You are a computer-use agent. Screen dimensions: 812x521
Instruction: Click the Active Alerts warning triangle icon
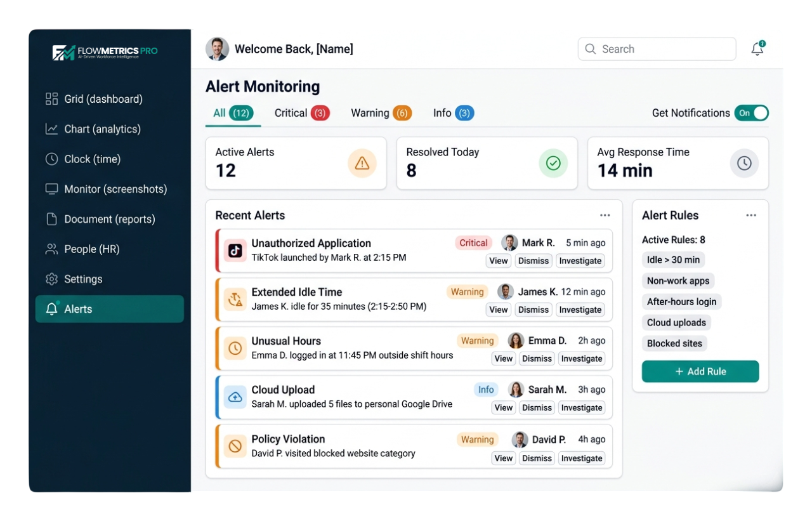point(362,164)
